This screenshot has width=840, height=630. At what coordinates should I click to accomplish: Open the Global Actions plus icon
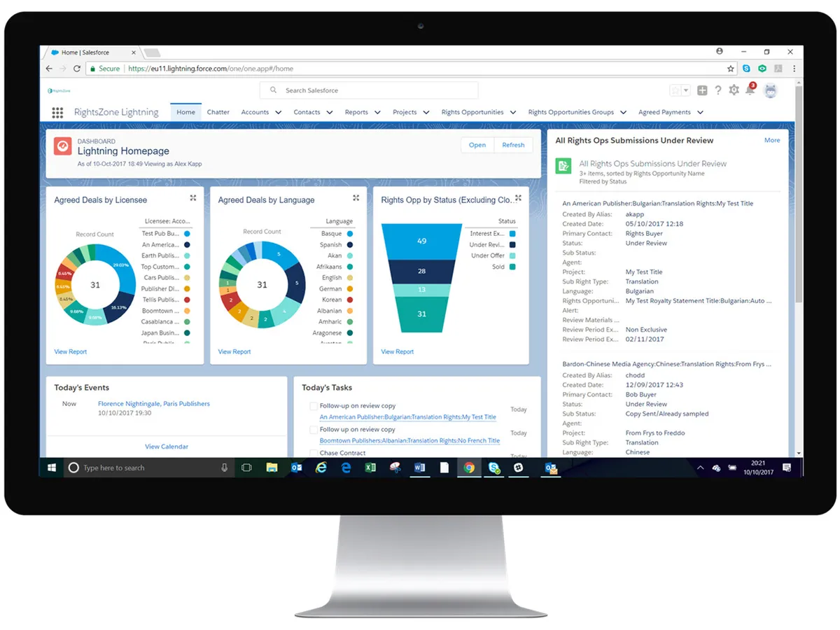click(702, 90)
